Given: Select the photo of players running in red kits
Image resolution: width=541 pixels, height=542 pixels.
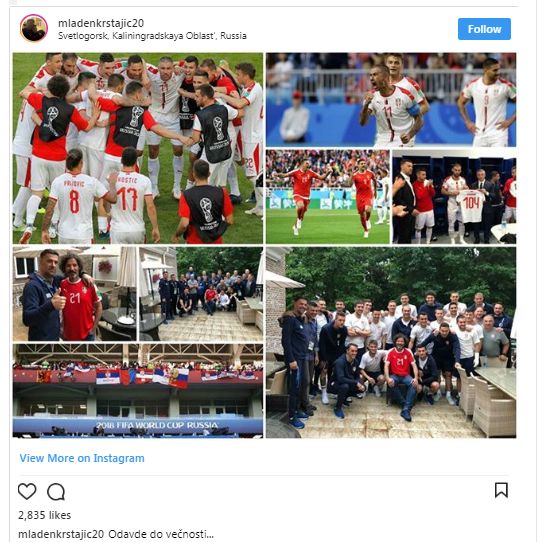Looking at the screenshot, I should click(x=328, y=197).
